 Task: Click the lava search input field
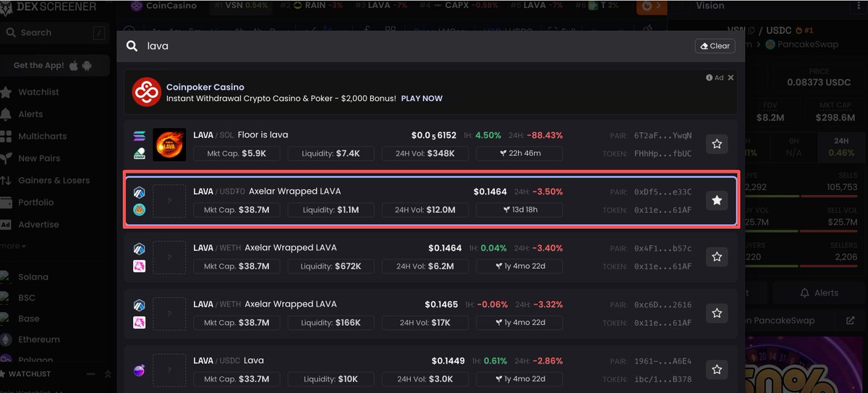[416, 46]
